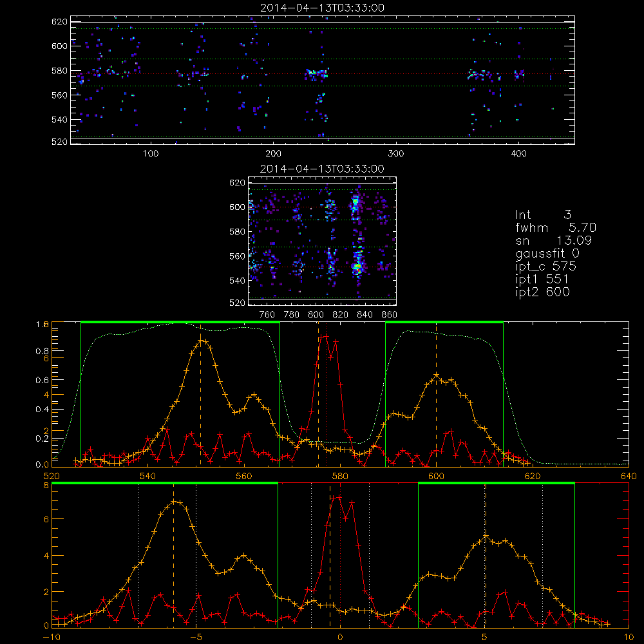Screen dimensions: 644x644
Task: Click the timestamp title above the wide top panel
Action: pyautogui.click(x=322, y=8)
